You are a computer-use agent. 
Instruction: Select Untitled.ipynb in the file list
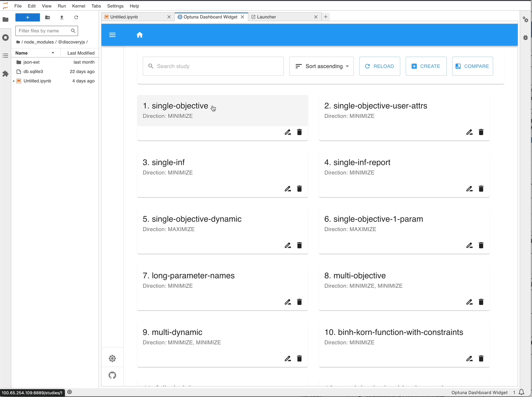click(x=55, y=81)
